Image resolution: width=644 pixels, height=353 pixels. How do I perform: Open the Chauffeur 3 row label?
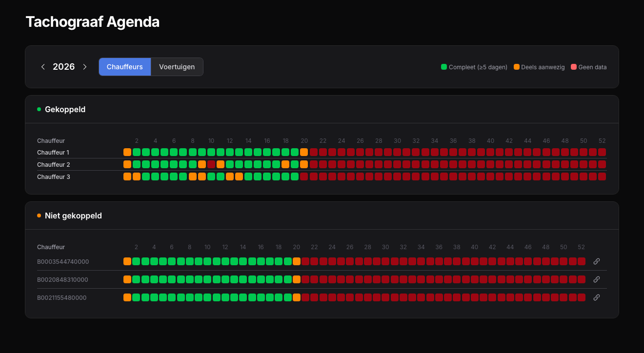(x=54, y=177)
